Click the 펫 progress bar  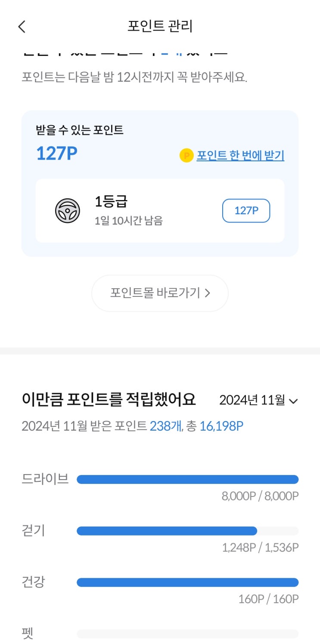click(187, 634)
